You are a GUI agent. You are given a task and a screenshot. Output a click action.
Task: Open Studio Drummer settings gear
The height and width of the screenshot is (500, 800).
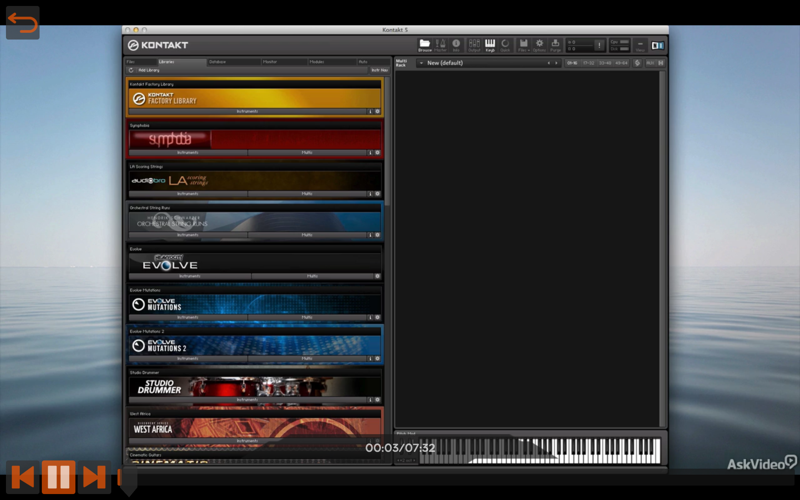click(x=378, y=400)
